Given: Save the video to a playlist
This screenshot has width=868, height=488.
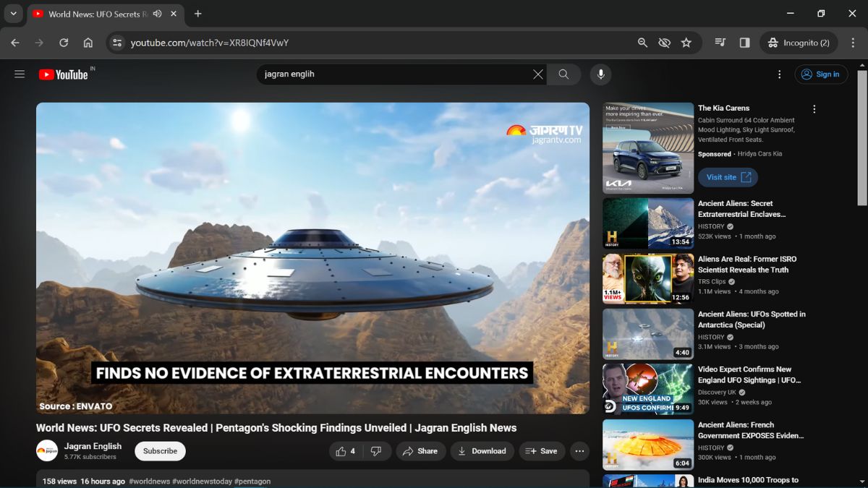Looking at the screenshot, I should (x=542, y=451).
